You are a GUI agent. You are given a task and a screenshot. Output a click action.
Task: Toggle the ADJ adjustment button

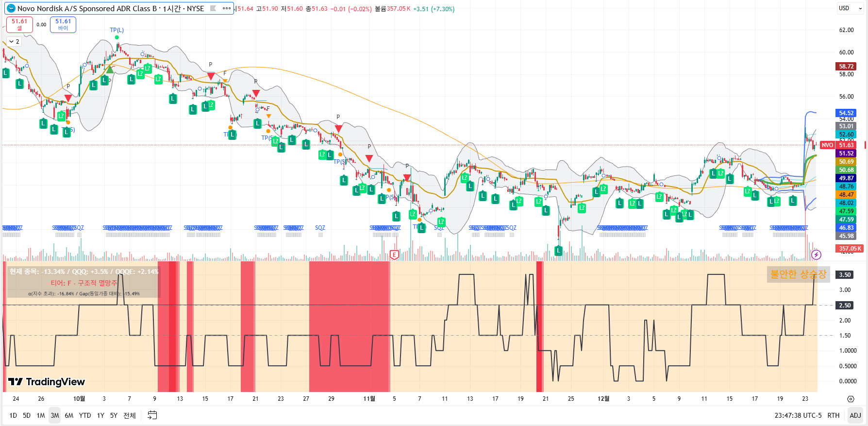coord(855,415)
